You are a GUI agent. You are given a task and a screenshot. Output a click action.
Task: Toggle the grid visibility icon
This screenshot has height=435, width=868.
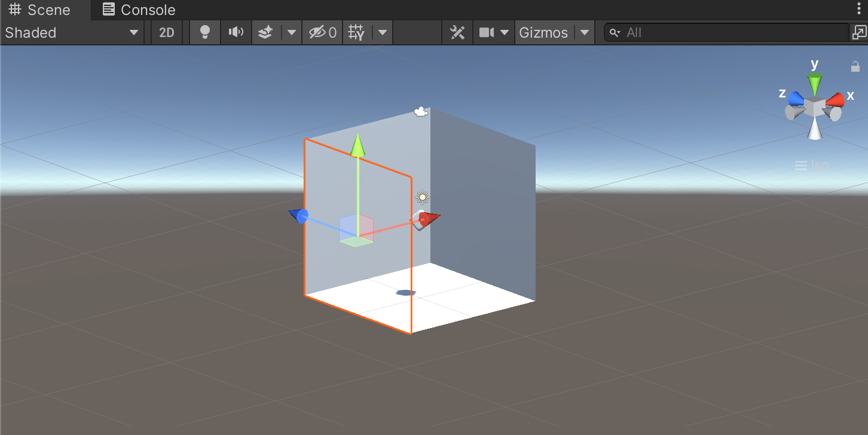pyautogui.click(x=357, y=33)
